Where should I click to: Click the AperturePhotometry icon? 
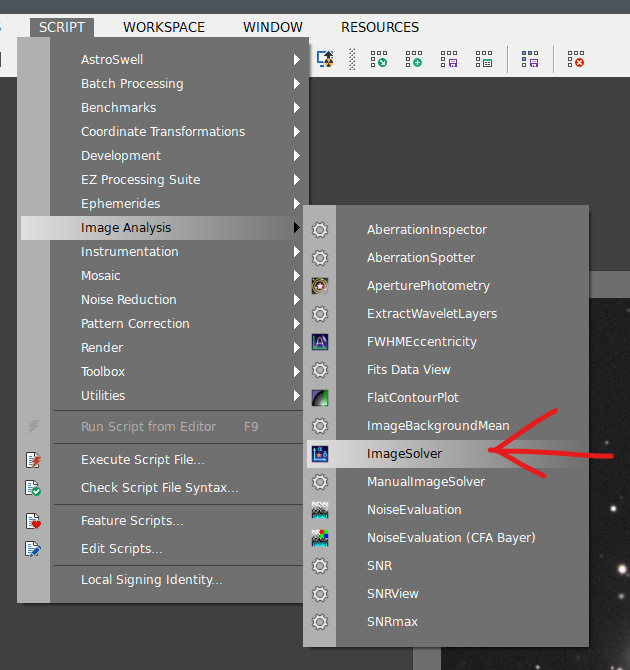coord(320,286)
